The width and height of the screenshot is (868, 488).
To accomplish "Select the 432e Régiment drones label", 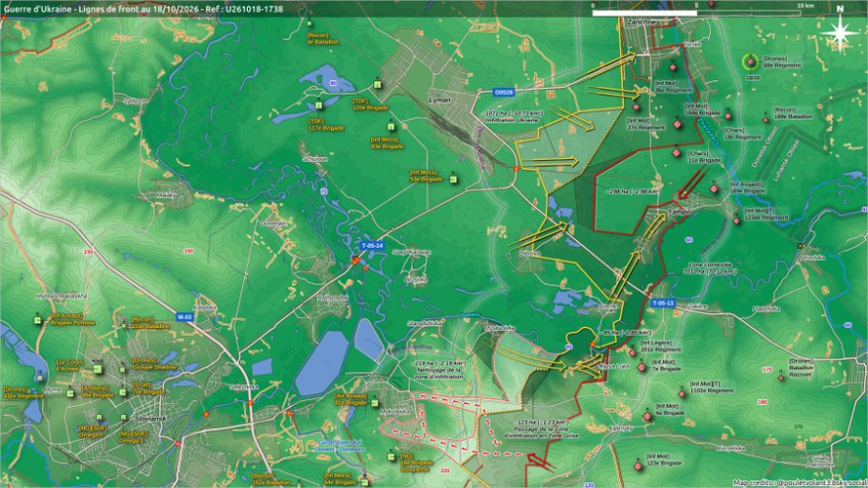I will click(x=24, y=393).
